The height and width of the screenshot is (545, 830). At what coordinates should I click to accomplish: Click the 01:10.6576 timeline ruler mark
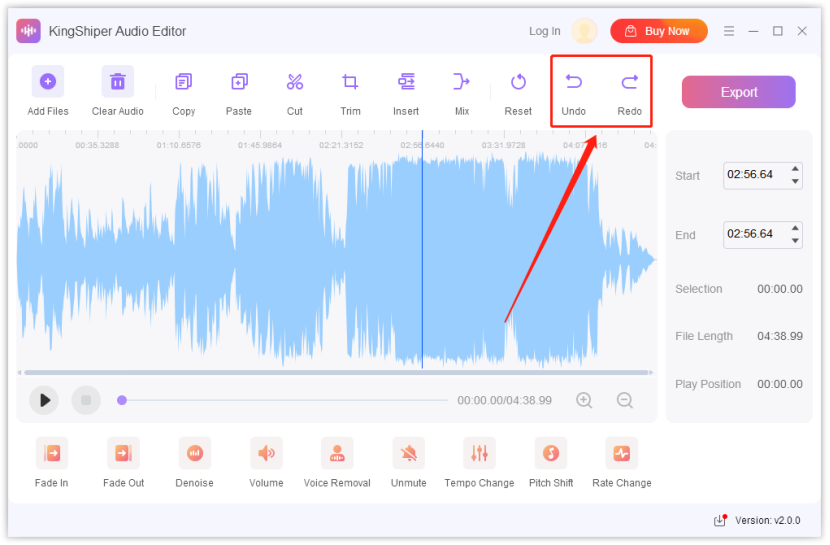point(178,145)
